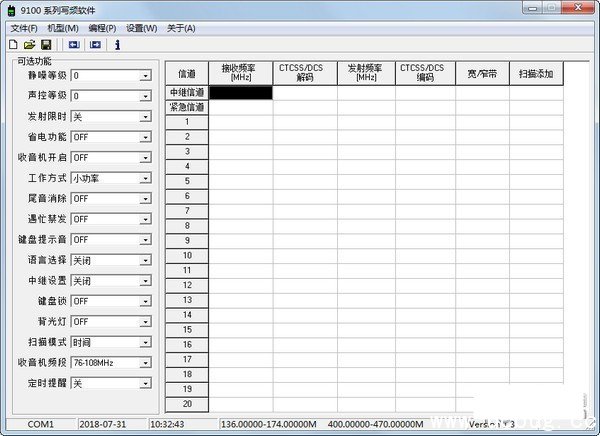Expand the 发射限时 dropdown
This screenshot has width=600, height=436.
145,117
